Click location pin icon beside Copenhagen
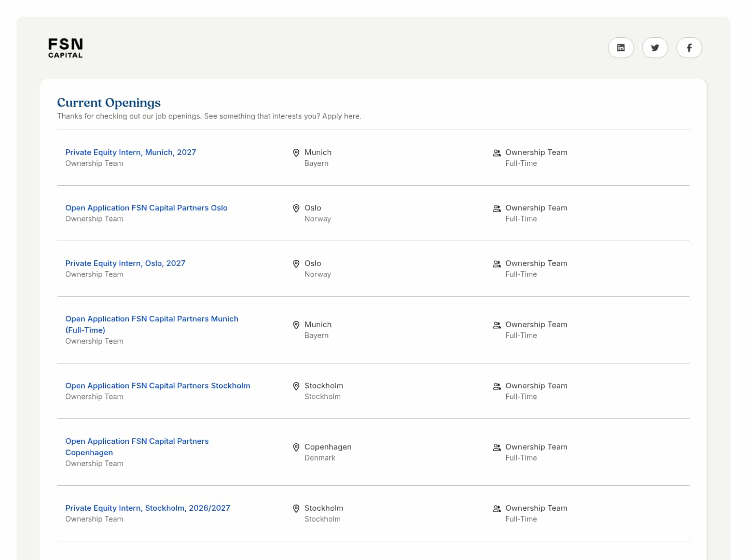The width and height of the screenshot is (747, 560). click(296, 447)
